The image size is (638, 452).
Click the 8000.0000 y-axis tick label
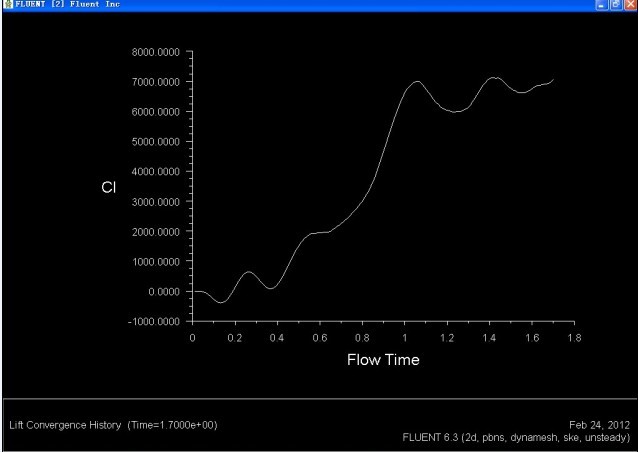coord(155,51)
